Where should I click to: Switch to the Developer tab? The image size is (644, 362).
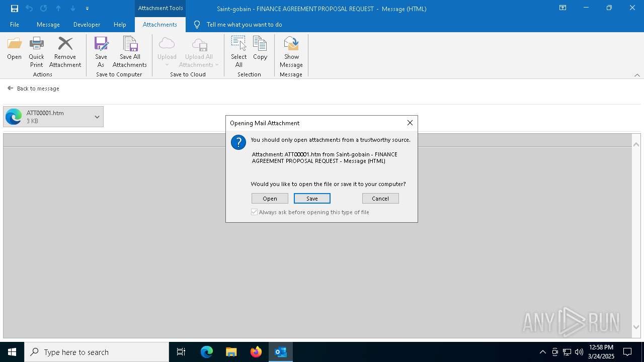coord(87,25)
